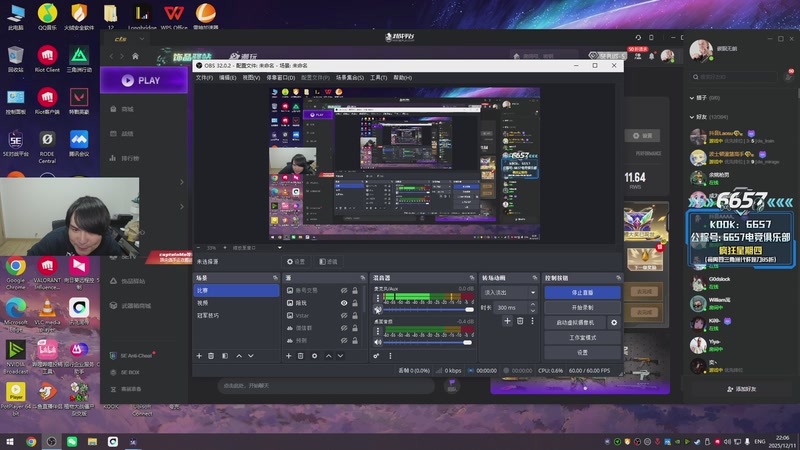The height and width of the screenshot is (450, 800).
Task: Hide the 陪玩 source via eye icon
Action: click(344, 303)
